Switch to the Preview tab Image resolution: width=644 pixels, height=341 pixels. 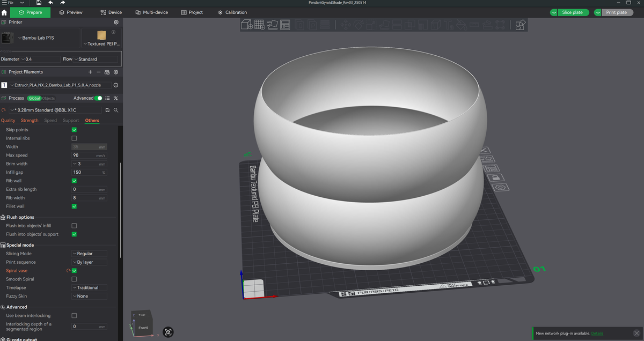click(71, 12)
